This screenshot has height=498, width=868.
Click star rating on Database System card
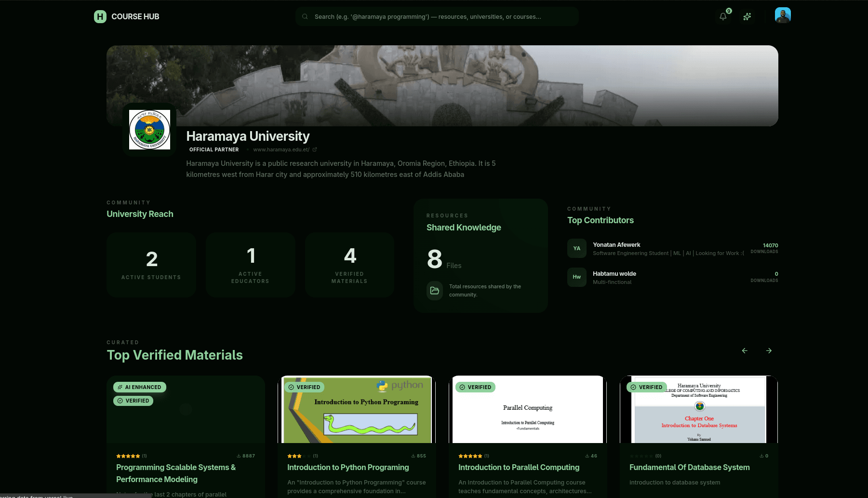coord(641,456)
